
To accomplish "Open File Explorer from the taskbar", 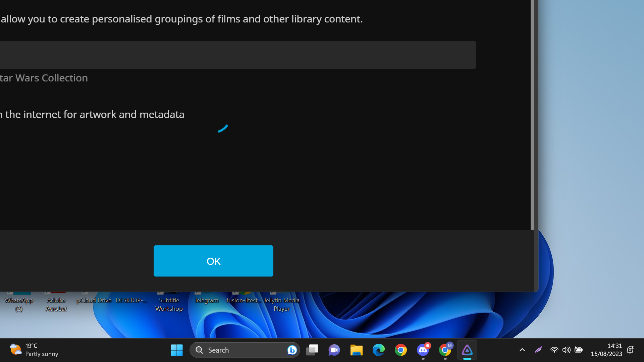I will (x=356, y=350).
